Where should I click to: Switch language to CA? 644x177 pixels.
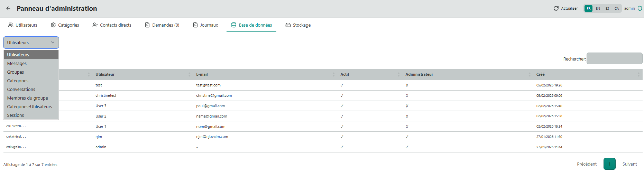coord(616,8)
